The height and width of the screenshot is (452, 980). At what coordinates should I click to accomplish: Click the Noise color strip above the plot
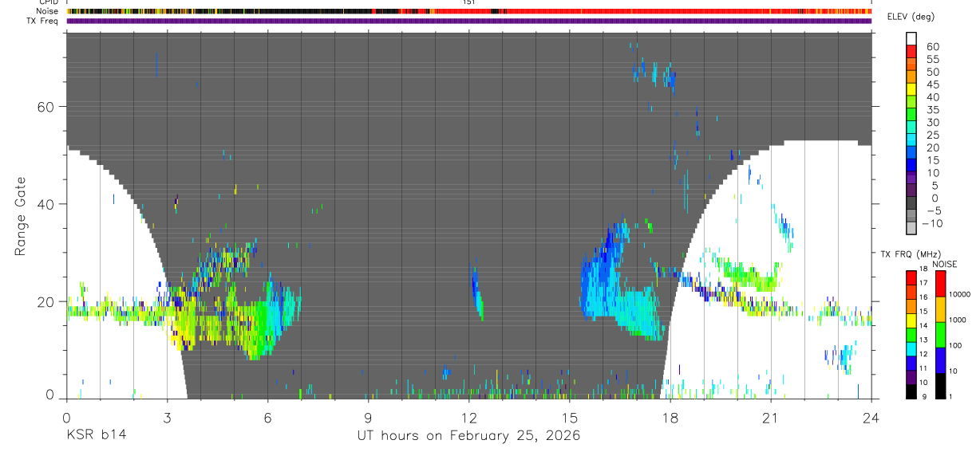pyautogui.click(x=468, y=11)
